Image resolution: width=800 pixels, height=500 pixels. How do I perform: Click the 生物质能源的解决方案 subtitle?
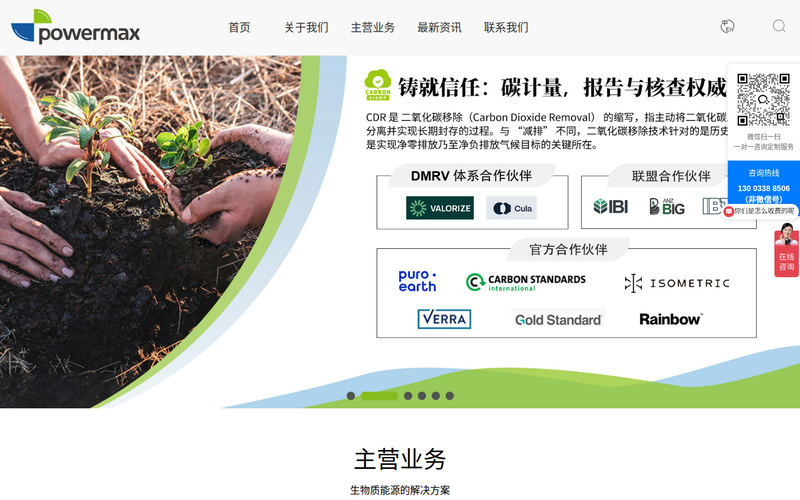[399, 490]
